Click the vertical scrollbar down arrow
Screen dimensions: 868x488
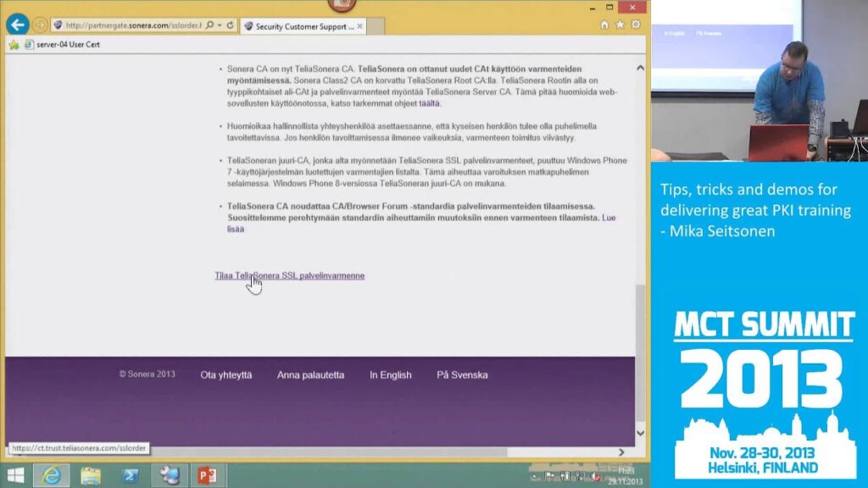(641, 433)
